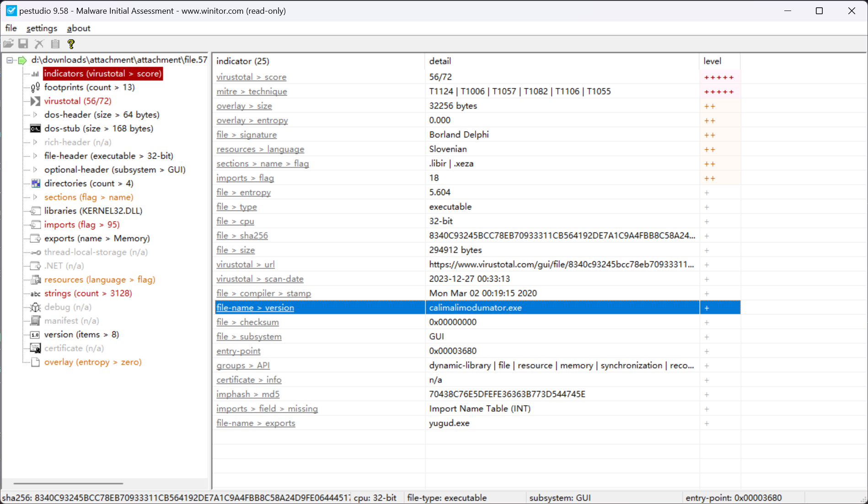Click the Borland Delphi detail value
Image resolution: width=868 pixels, height=504 pixels.
[459, 135]
